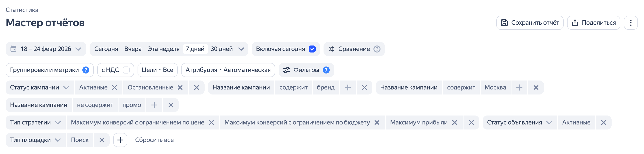
Task: Open the Атрибуция Автоматическая selector
Action: [x=228, y=70]
